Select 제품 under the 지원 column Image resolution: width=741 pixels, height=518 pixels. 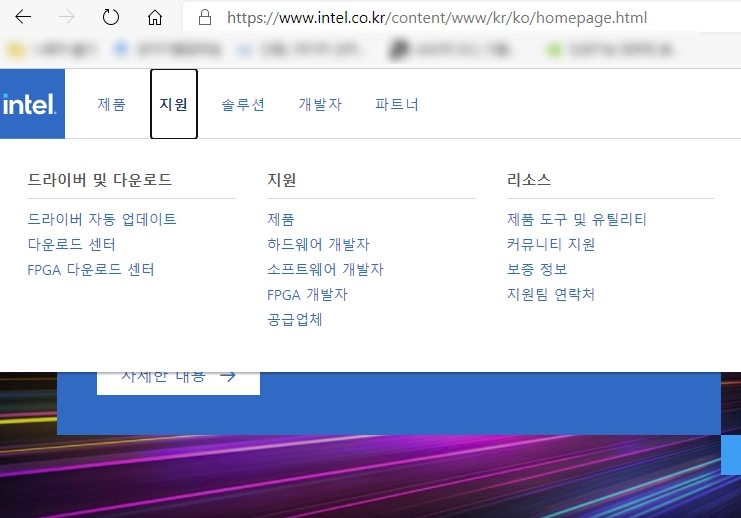coord(281,219)
